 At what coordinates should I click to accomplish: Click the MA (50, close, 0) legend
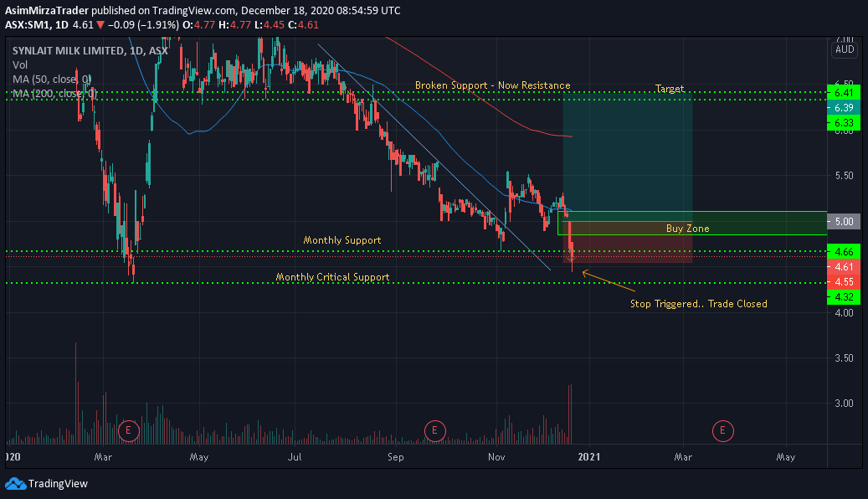[52, 80]
